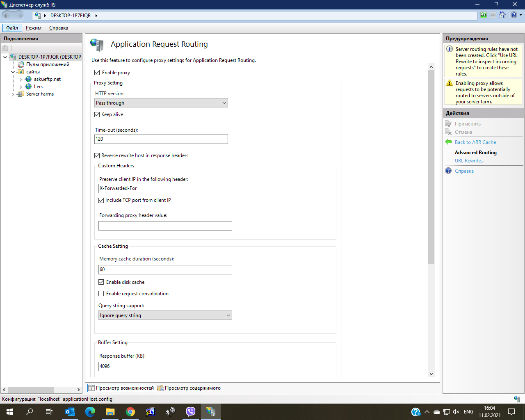Image resolution: width=525 pixels, height=420 pixels.
Task: Open File Explorer from taskbar
Action: tap(110, 412)
